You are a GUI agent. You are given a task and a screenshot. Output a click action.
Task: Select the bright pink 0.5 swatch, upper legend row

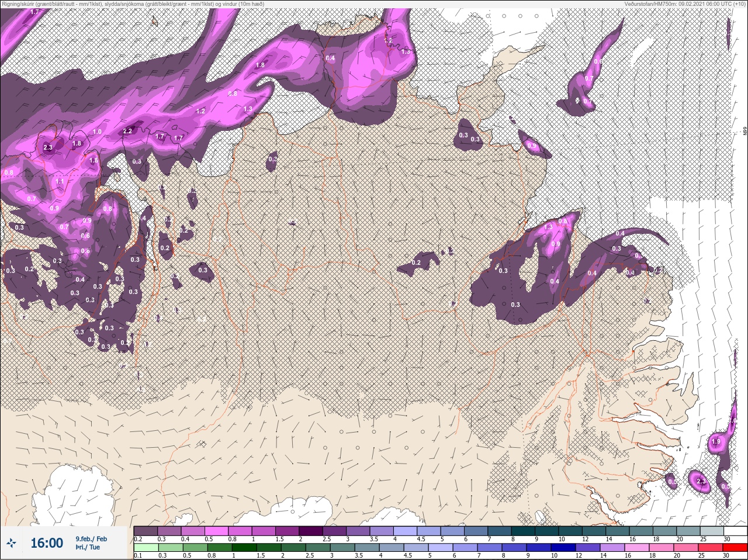[x=217, y=531]
